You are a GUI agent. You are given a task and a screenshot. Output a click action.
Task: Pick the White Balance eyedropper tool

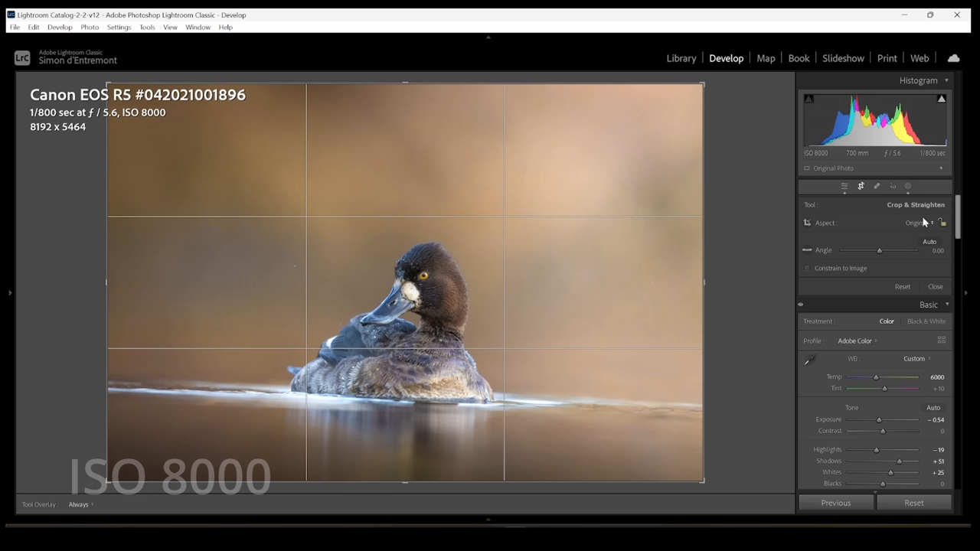click(x=809, y=360)
